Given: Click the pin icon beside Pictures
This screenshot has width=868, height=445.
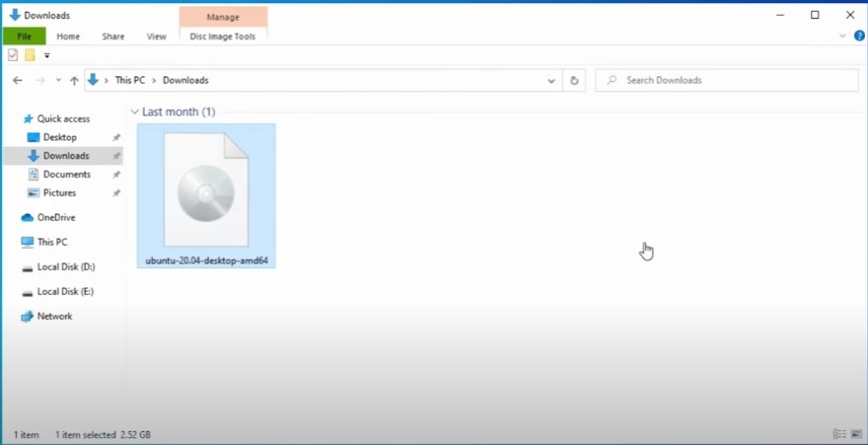Looking at the screenshot, I should tap(116, 193).
